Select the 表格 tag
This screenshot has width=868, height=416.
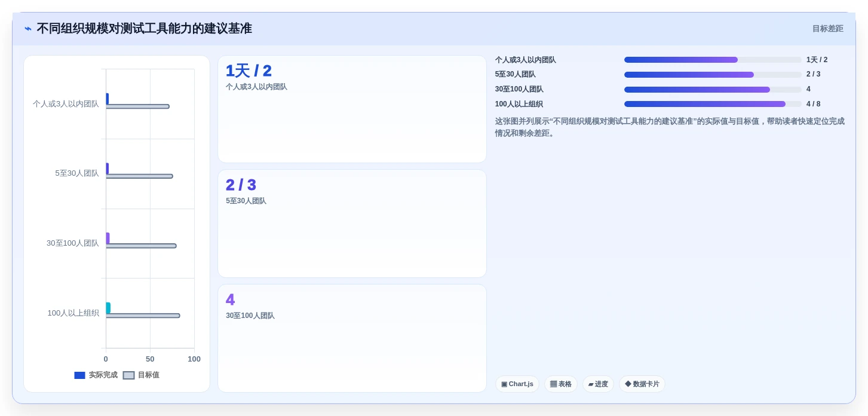(x=561, y=384)
